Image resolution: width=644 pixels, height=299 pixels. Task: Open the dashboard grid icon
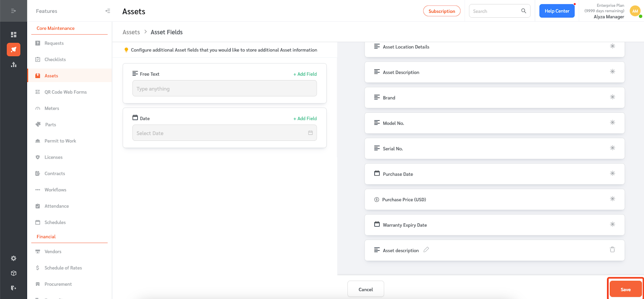click(14, 35)
